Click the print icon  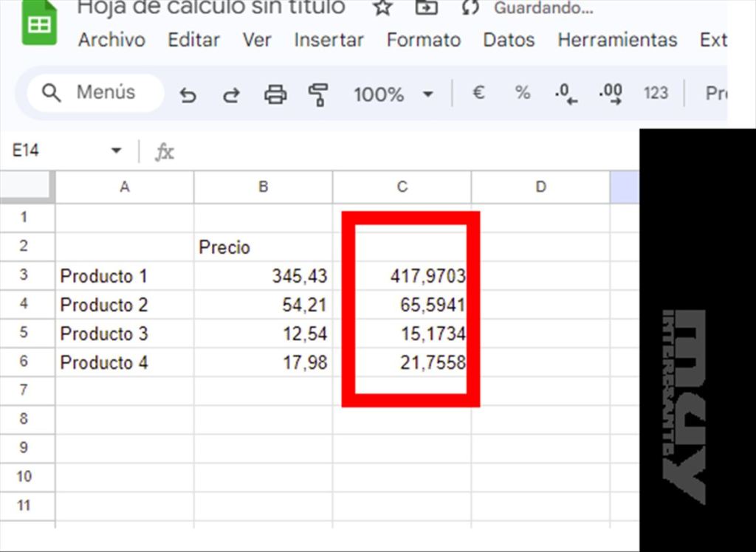[x=275, y=94]
